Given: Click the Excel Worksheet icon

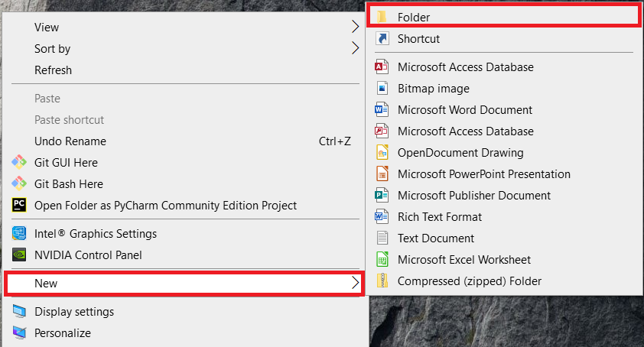Looking at the screenshot, I should click(x=382, y=259).
